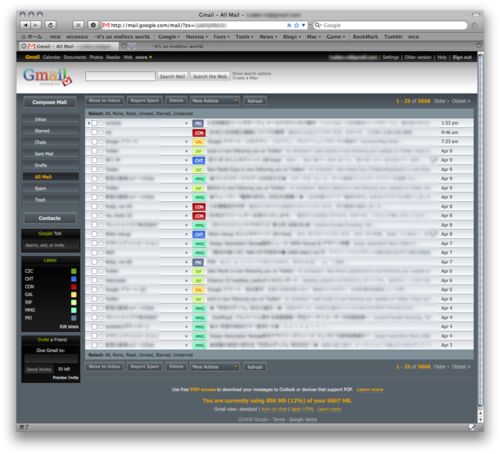
Task: Click the Gmail search input field
Action: [120, 76]
